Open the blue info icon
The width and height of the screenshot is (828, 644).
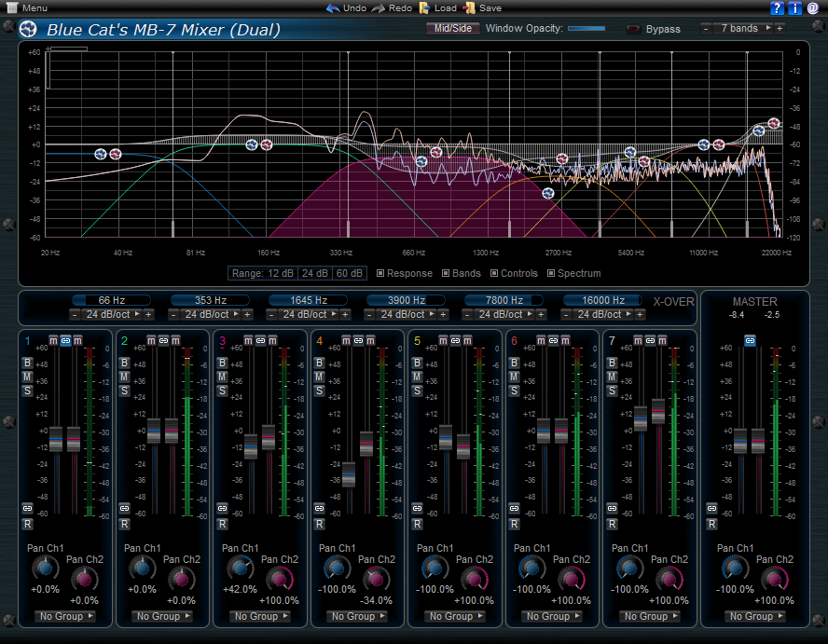[x=794, y=7]
